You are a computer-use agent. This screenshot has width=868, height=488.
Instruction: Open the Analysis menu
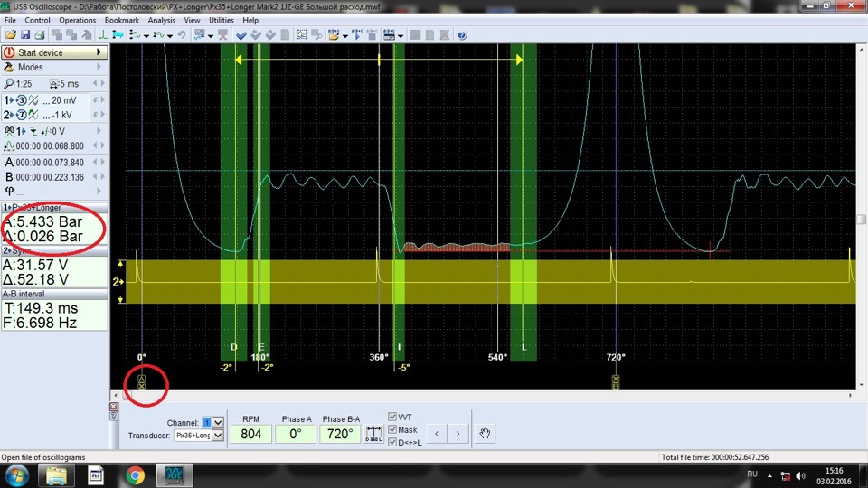162,20
